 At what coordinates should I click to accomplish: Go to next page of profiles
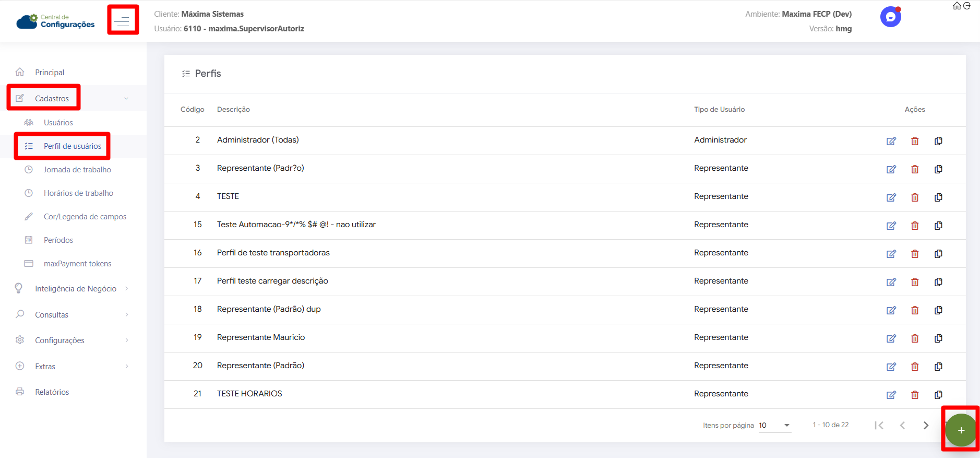tap(926, 425)
